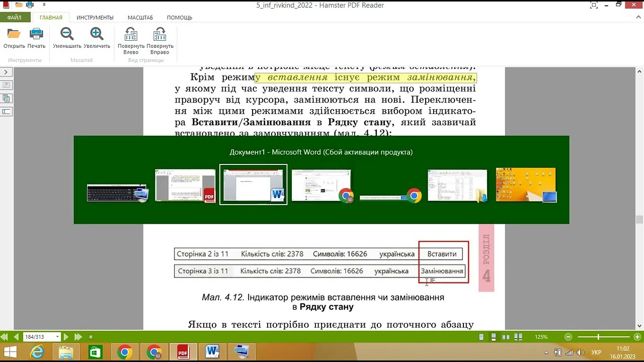Select the Microsoft Word thumbnail in the task switcher
Screen dimensions: 644x362
coord(254,185)
